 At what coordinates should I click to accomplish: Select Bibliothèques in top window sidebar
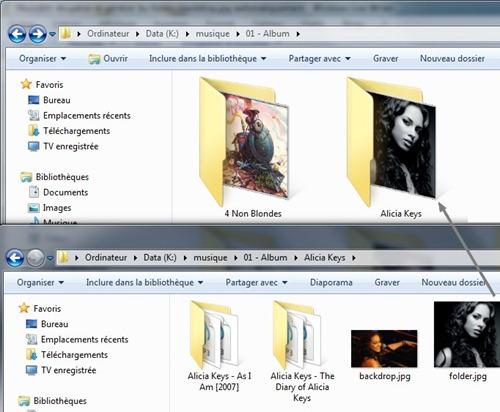[x=54, y=177]
